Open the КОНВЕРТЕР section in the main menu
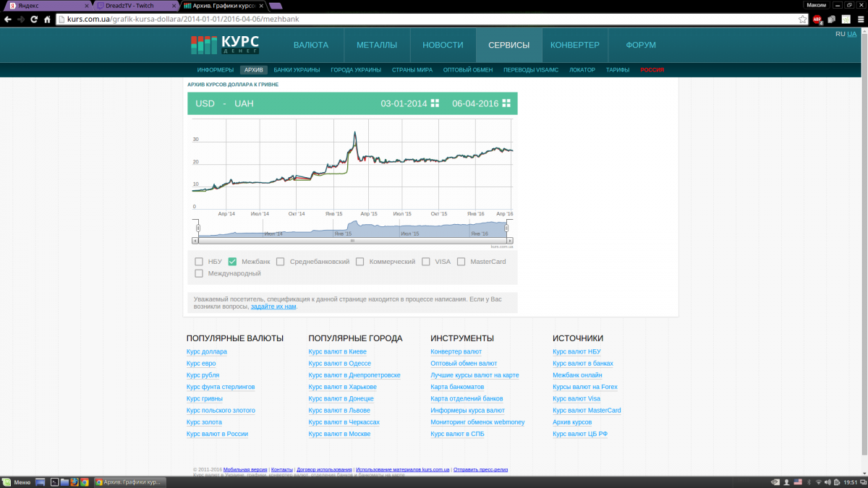868x488 pixels. click(574, 45)
